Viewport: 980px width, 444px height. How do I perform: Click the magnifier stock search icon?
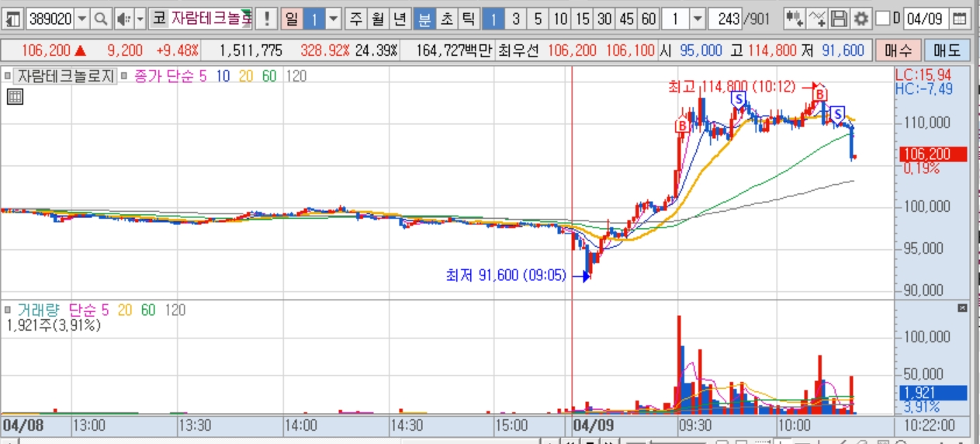(101, 18)
